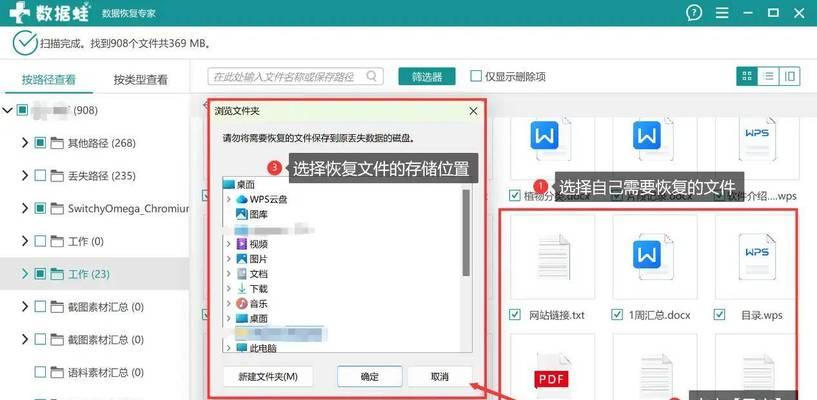
Task: Check the 丢失路径 (235) checkbox
Action: pos(40,176)
